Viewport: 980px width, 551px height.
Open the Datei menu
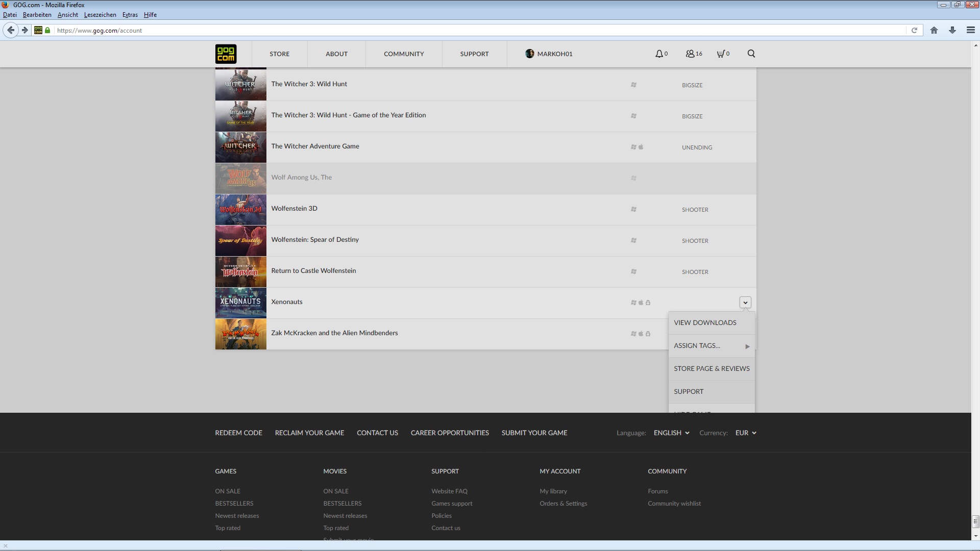tap(10, 15)
